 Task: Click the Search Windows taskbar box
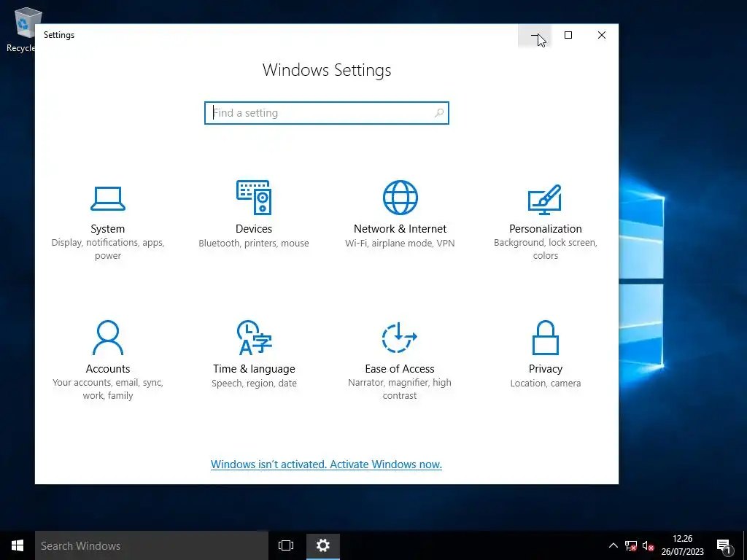tap(152, 545)
